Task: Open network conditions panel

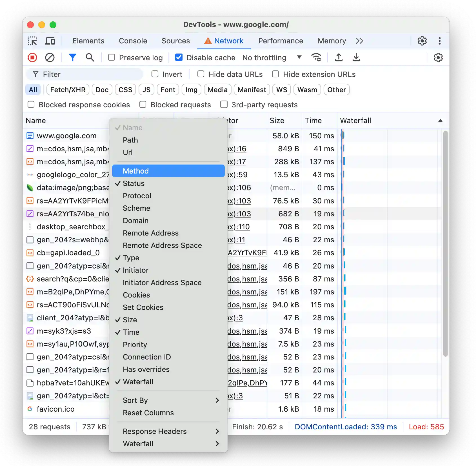Action: 316,57
